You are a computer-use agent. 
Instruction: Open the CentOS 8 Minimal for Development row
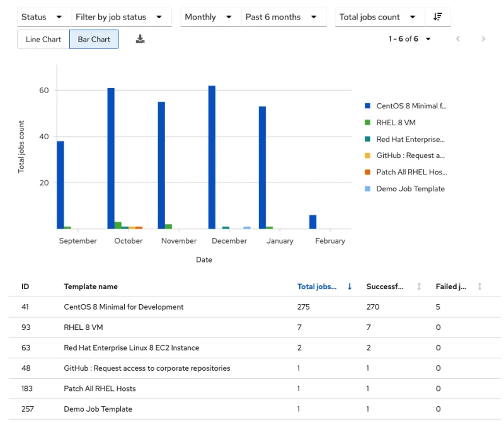pos(123,307)
